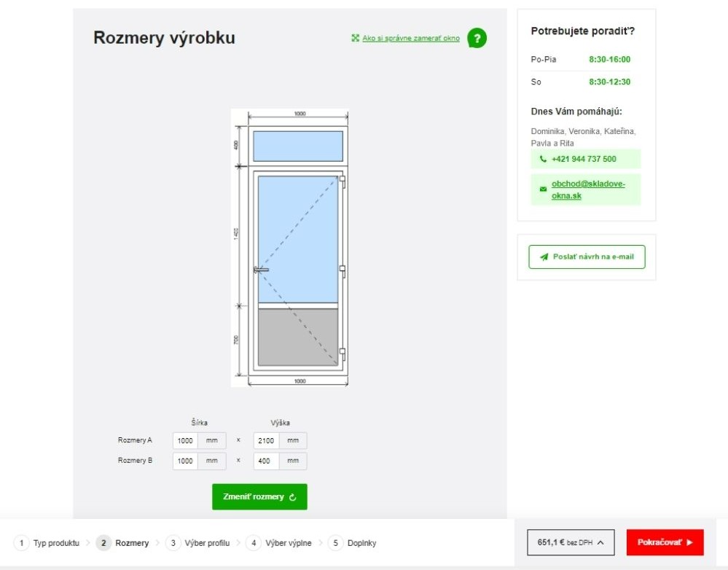Go to step 1 Typ produktu
728x570 pixels.
tap(49, 543)
